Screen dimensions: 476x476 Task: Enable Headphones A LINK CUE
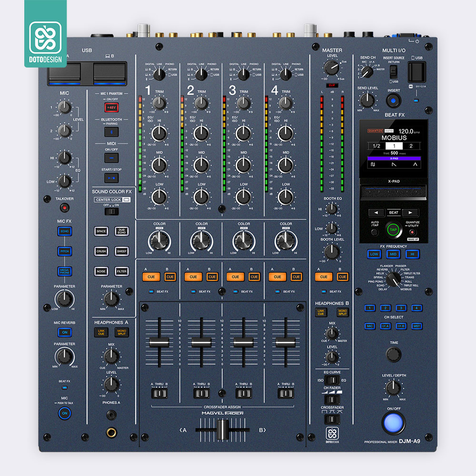[101, 332]
